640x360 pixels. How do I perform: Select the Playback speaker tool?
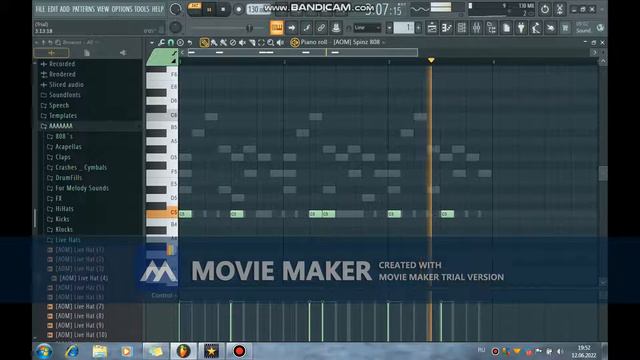280,42
